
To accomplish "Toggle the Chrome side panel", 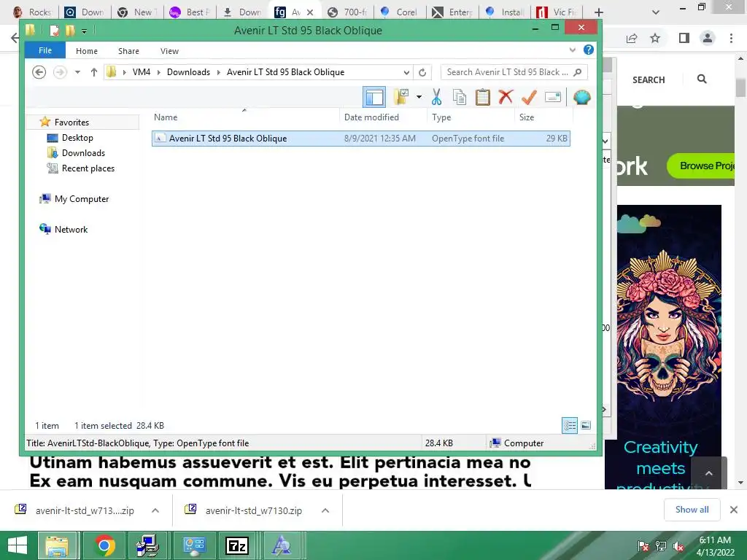I will pos(684,38).
